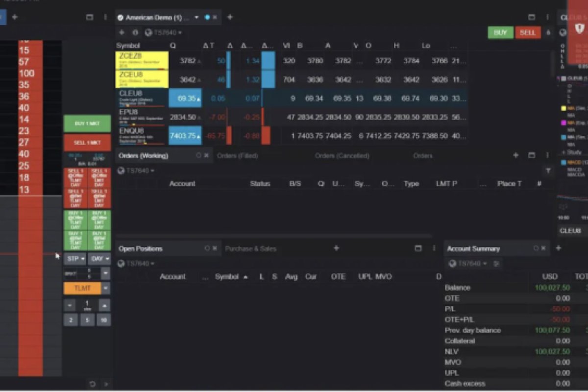Select the CLEU8 row in the watchlist
The height and width of the screenshot is (392, 588).
(142, 98)
